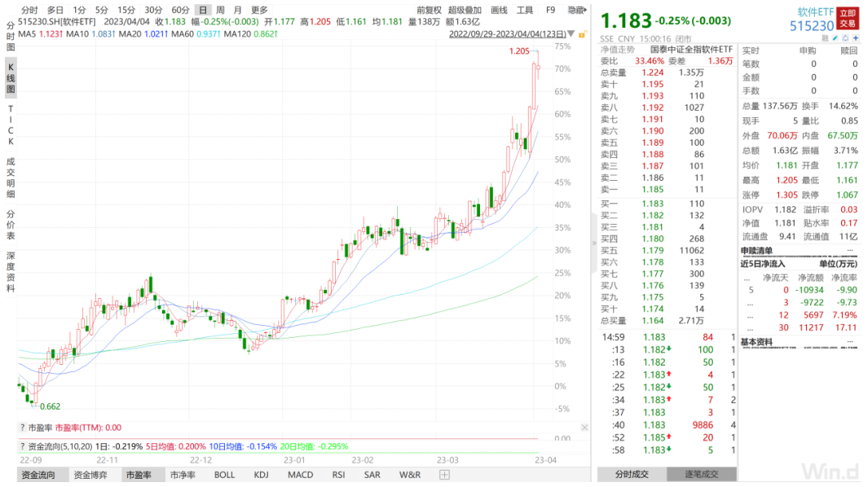
Task: Select the 60分 period
Action: point(180,10)
